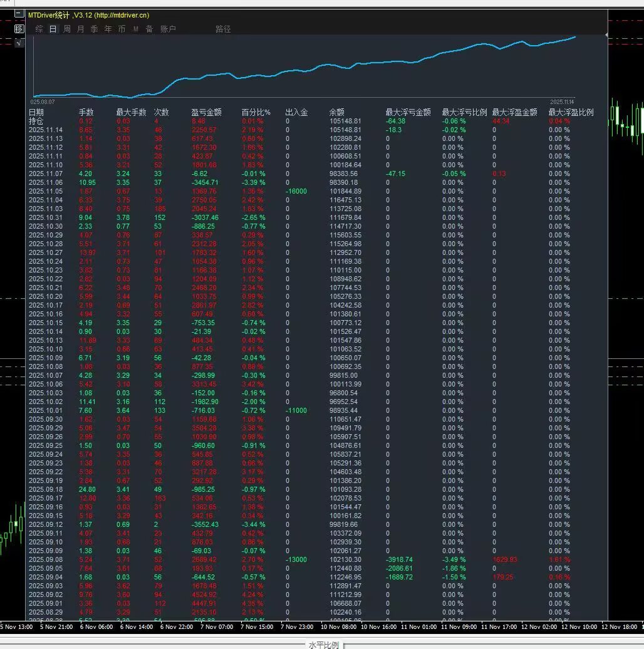
Task: Click the 水平比例 label at the bottom
Action: pyautogui.click(x=324, y=645)
